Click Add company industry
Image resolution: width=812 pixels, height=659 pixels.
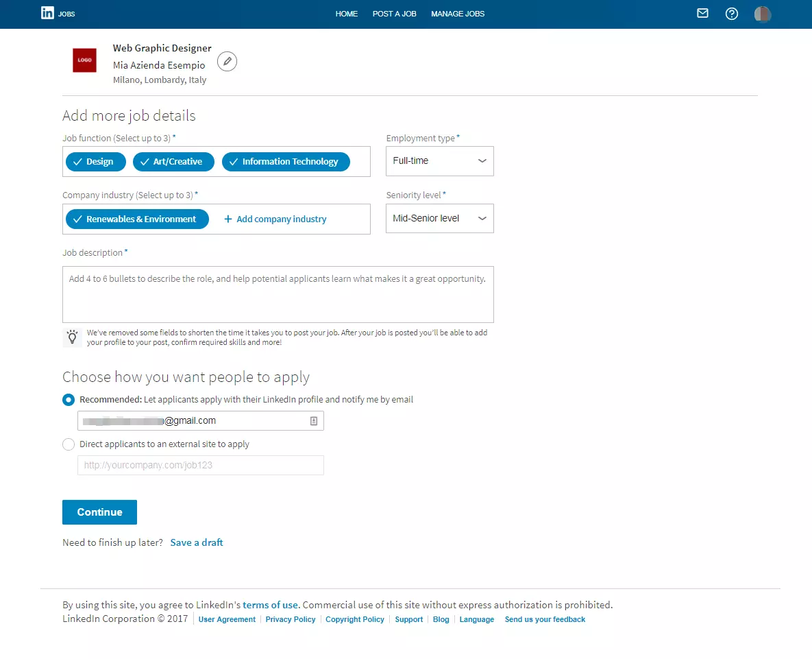275,219
